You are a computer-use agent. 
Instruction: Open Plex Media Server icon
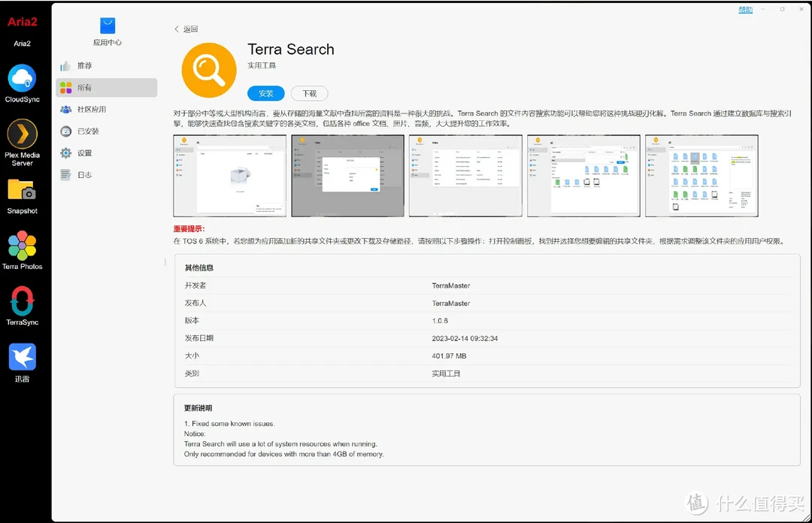(x=22, y=134)
